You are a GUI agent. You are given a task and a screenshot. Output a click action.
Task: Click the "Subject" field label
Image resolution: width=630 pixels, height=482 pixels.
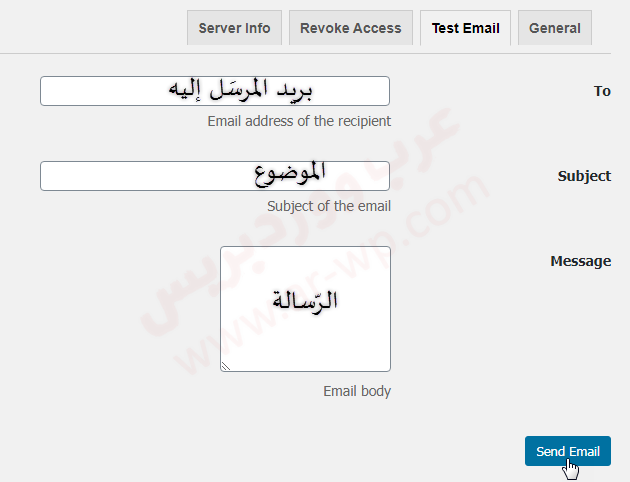(584, 176)
